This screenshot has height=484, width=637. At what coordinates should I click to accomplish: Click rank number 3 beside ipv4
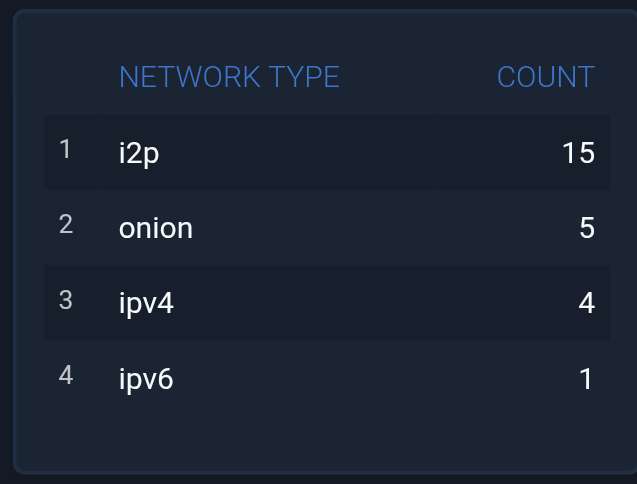click(66, 300)
